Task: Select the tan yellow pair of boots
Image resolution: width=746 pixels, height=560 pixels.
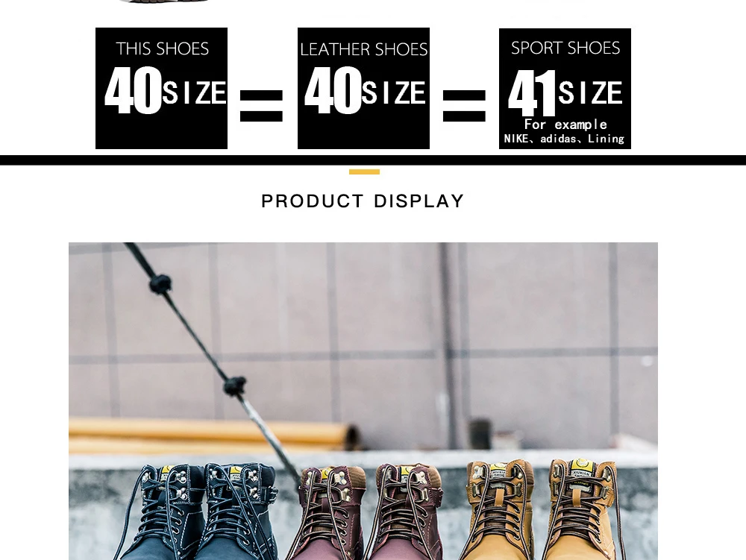Action: click(x=542, y=509)
